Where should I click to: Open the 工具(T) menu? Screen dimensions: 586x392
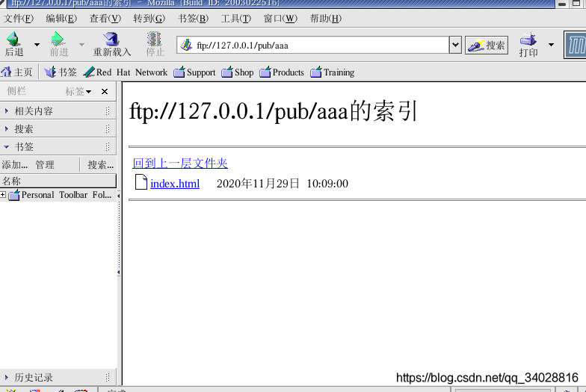pos(236,18)
